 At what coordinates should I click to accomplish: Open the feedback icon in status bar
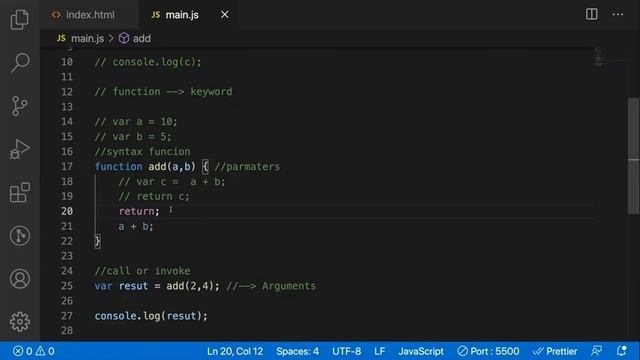596,351
